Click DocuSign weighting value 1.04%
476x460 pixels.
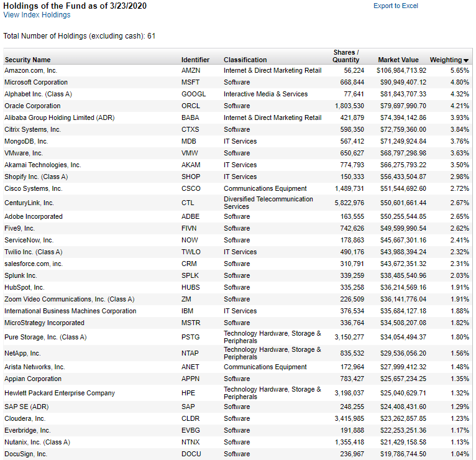(x=460, y=454)
